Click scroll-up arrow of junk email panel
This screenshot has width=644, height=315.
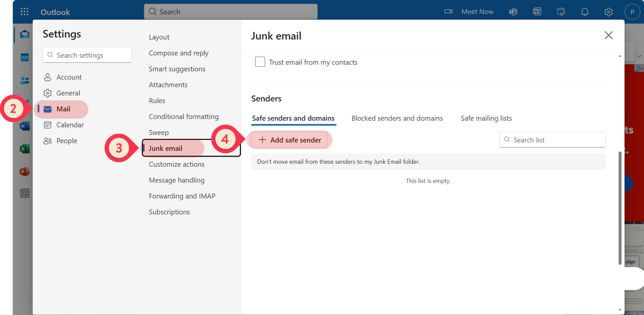(x=620, y=56)
